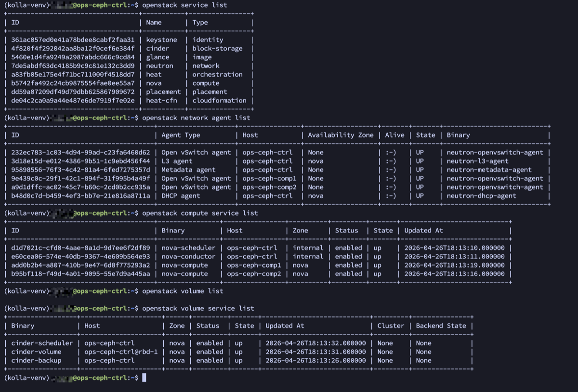This screenshot has width=578, height=392.
Task: Select ops-ceph-comp2 host in agent list
Action: (x=269, y=187)
